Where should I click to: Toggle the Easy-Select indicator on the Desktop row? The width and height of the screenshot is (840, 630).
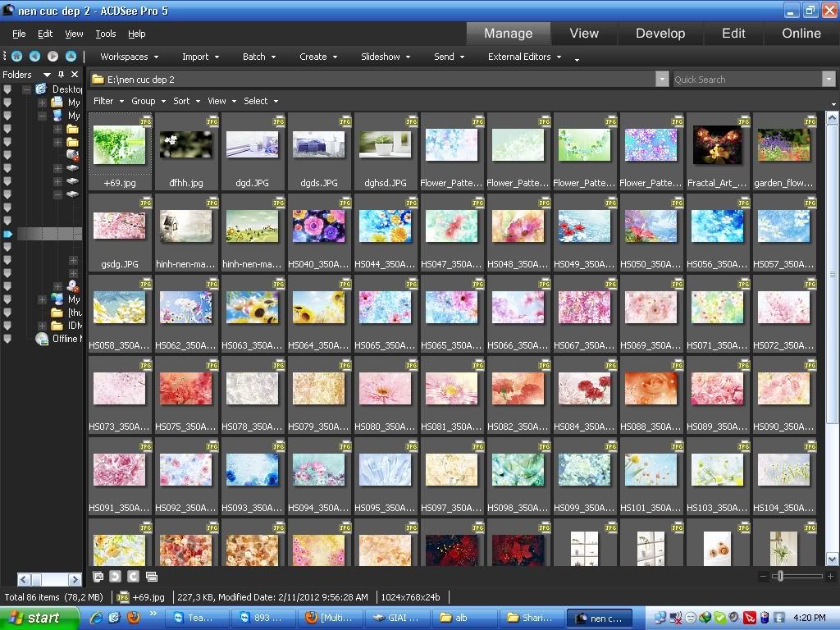click(x=7, y=89)
